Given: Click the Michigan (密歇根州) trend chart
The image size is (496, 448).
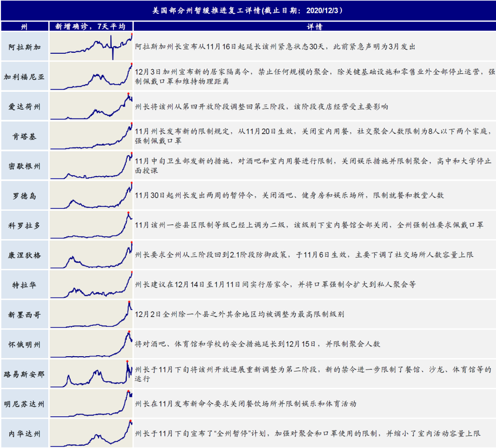Looking at the screenshot, I should tap(91, 166).
